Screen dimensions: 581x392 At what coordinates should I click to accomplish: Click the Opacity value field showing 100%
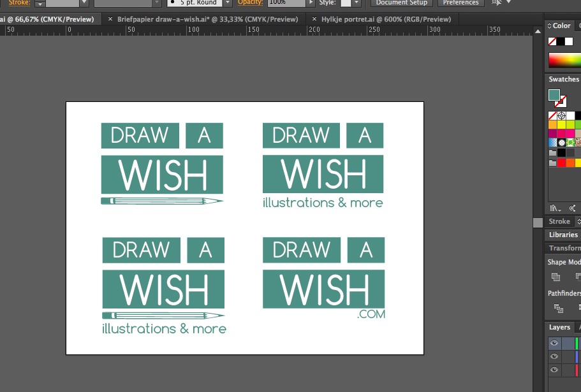click(x=286, y=3)
